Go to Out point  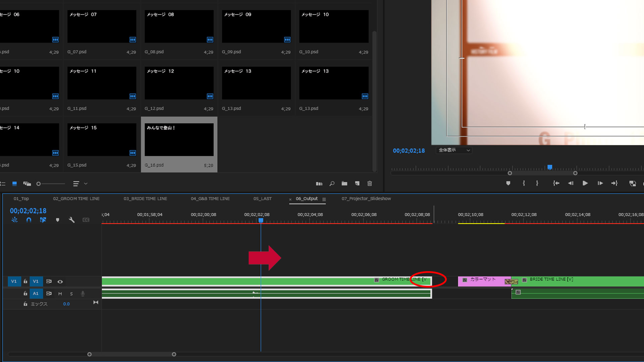pos(614,183)
